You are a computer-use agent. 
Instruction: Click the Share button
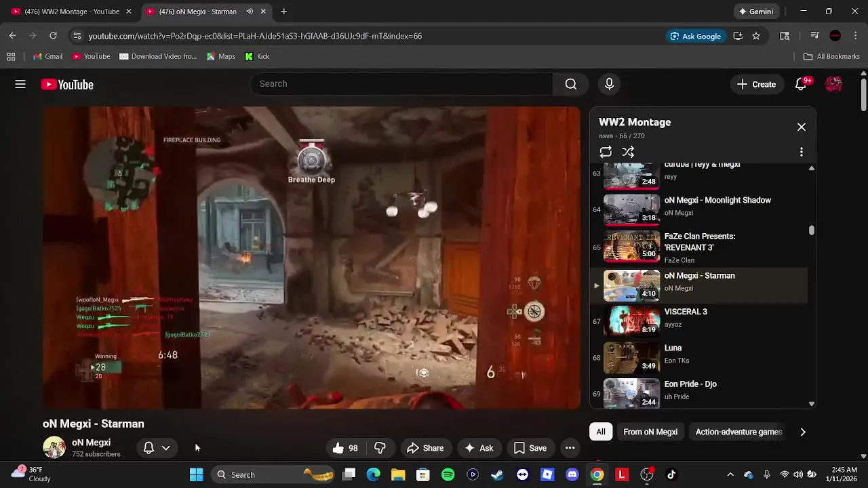click(425, 448)
